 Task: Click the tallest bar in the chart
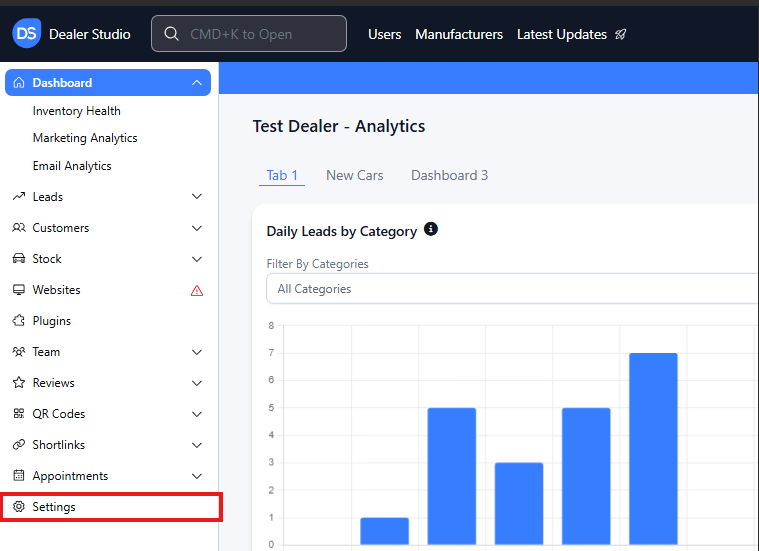[x=653, y=448]
